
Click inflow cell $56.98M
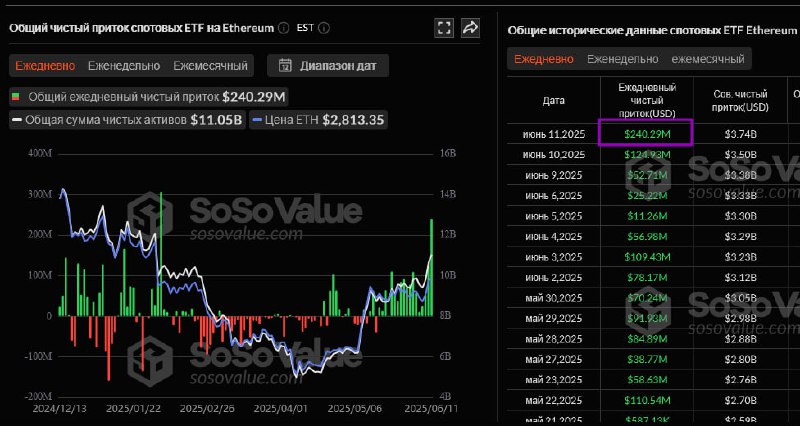[x=647, y=236]
